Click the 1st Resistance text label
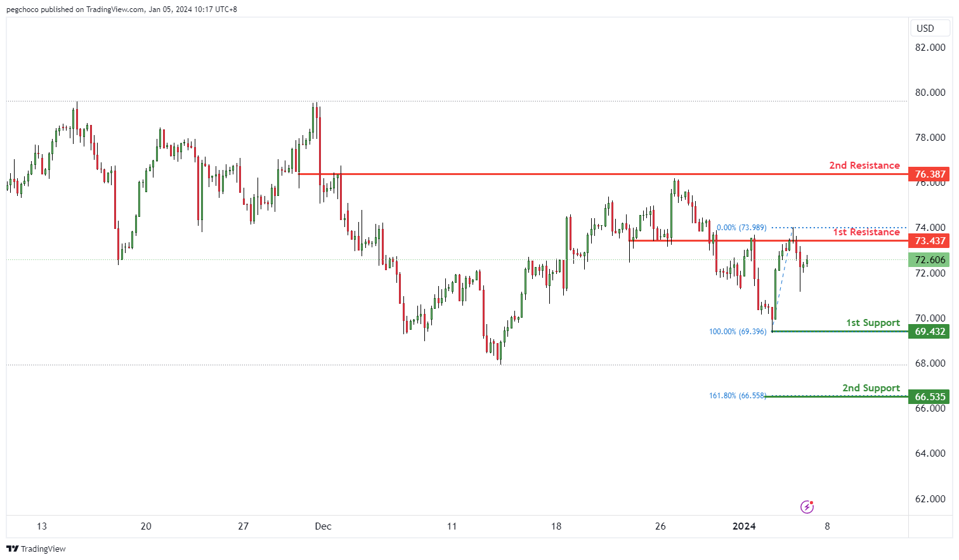The height and width of the screenshot is (560, 959). (x=866, y=232)
